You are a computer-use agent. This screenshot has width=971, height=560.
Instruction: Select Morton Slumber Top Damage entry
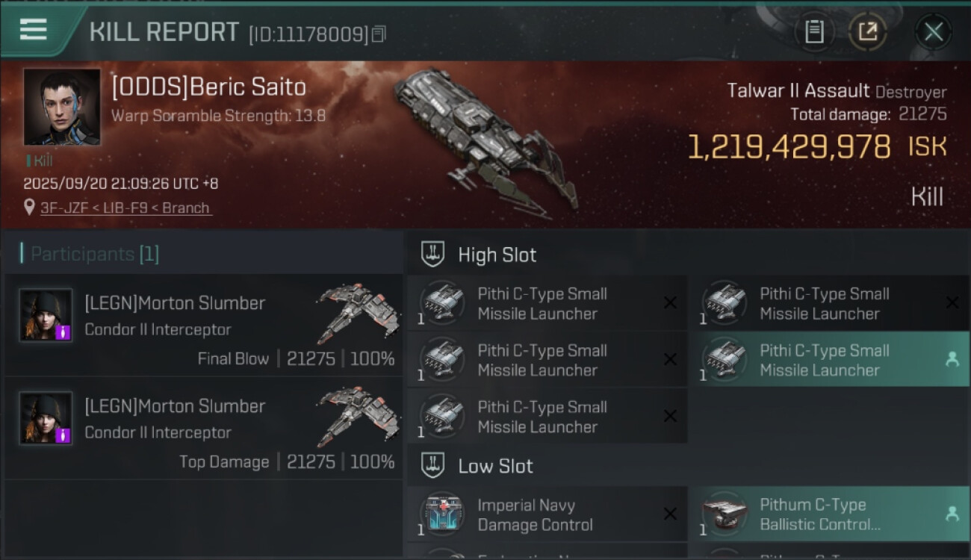point(203,428)
